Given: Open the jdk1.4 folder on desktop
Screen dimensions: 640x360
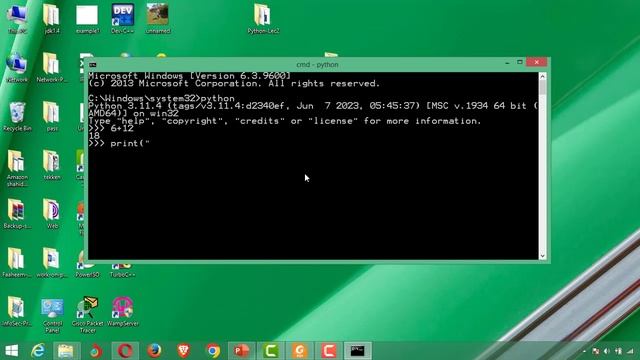Looking at the screenshot, I should point(52,18).
